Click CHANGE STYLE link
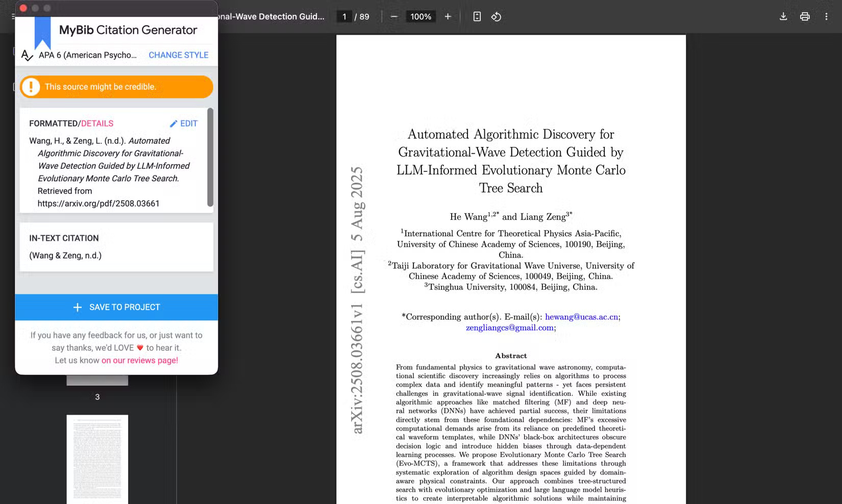Image resolution: width=842 pixels, height=504 pixels. click(x=178, y=55)
